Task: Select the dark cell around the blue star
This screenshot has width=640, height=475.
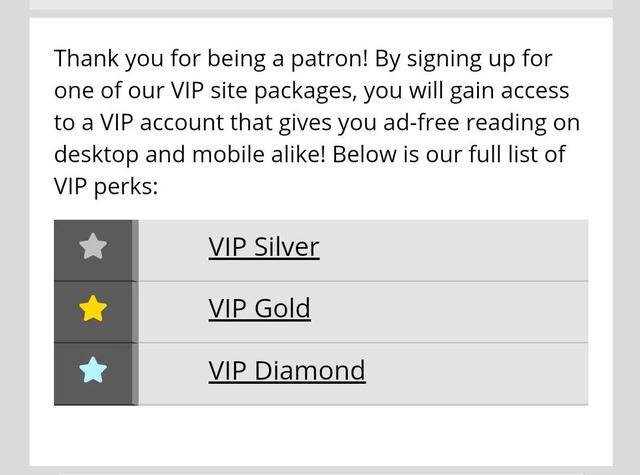Action: click(x=93, y=374)
